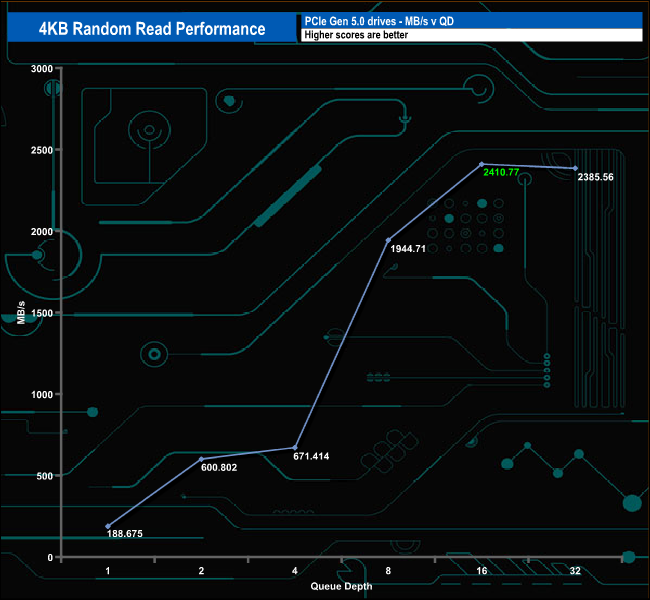Select the data marker at queue depth 4

[x=295, y=447]
